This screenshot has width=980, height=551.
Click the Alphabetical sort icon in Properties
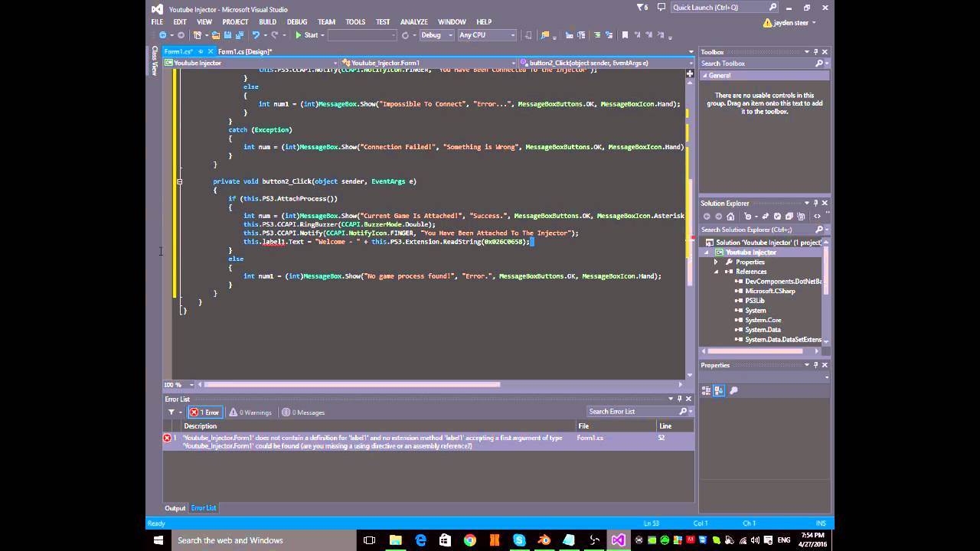719,390
